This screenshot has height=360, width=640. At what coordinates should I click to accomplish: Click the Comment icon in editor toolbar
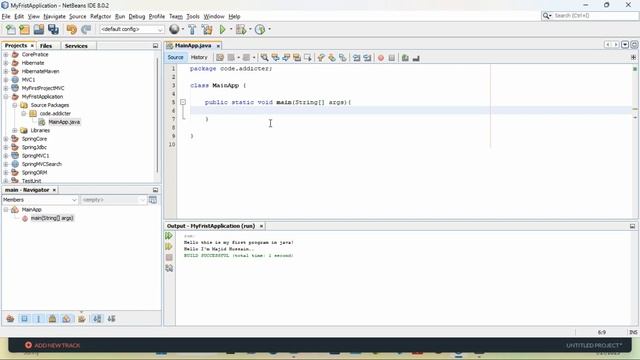tap(405, 58)
